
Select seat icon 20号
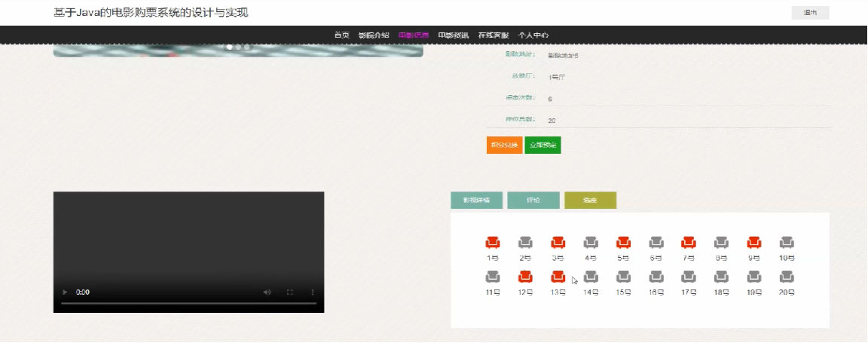tap(787, 276)
